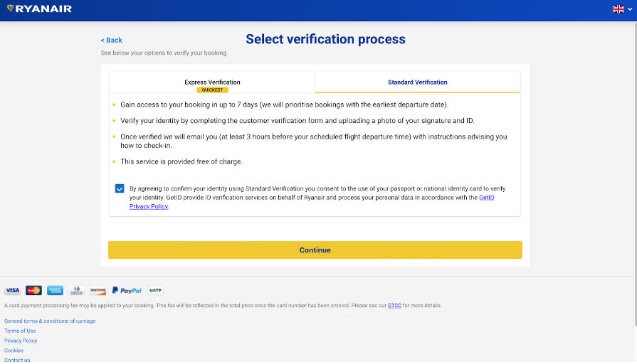The image size is (637, 364).
Task: Click the Visa card icon
Action: coord(12,290)
